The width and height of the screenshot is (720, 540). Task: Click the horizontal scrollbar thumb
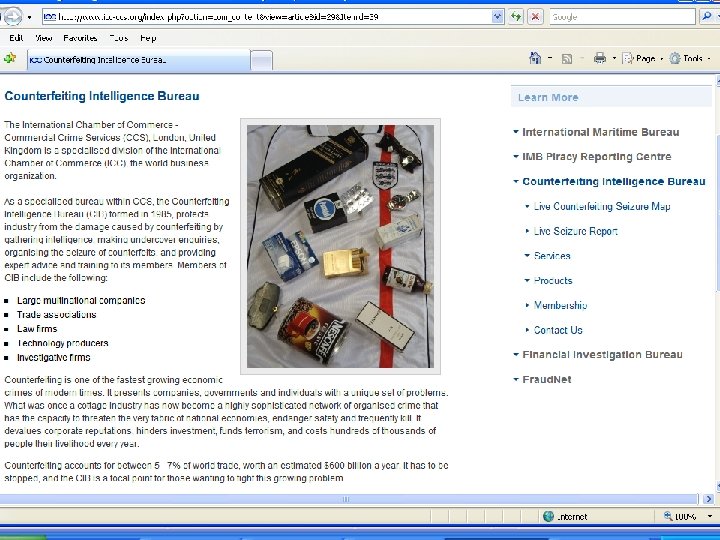click(x=349, y=499)
